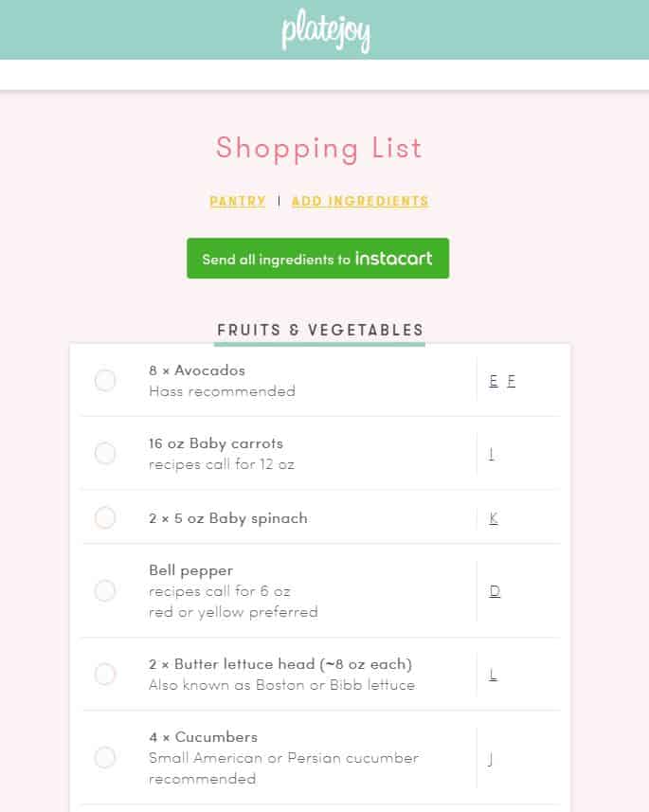The image size is (649, 812).
Task: Check off the Baby carrots item
Action: [x=105, y=454]
